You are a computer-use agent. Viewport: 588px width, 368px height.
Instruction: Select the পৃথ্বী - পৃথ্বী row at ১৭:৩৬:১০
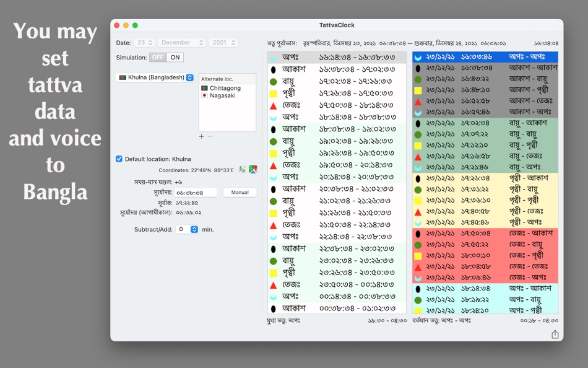(x=485, y=201)
